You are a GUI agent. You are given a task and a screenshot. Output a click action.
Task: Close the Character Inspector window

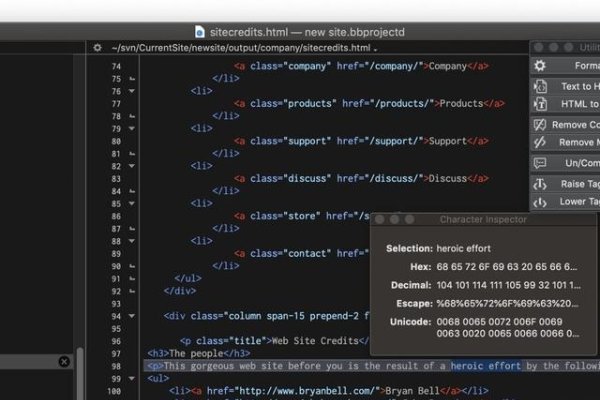[380, 219]
